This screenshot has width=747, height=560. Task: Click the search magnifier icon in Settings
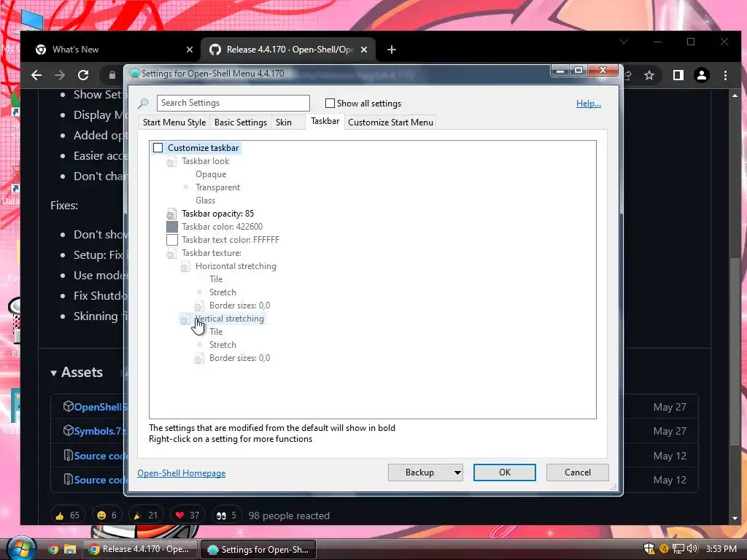(x=143, y=104)
